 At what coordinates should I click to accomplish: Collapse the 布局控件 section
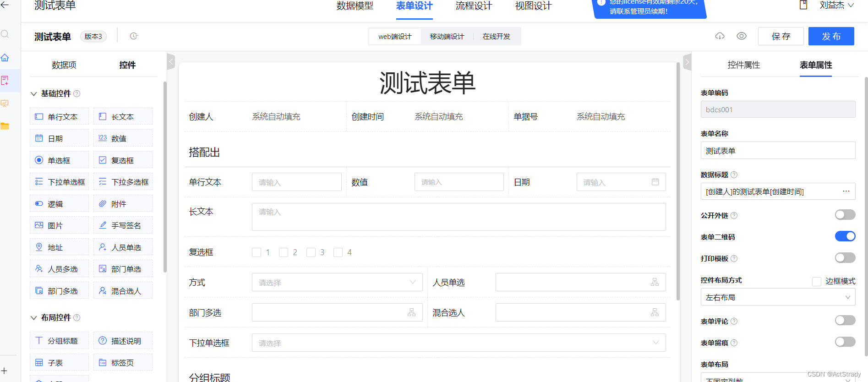[x=33, y=318]
